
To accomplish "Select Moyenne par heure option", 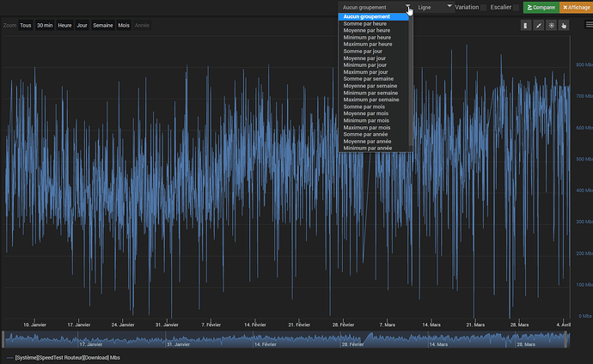I will click(367, 30).
